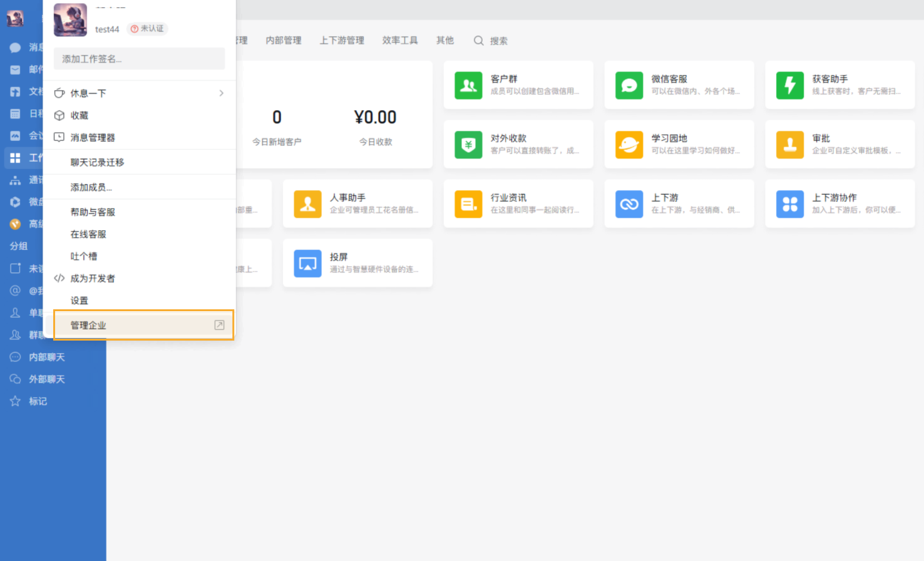Image resolution: width=924 pixels, height=561 pixels.
Task: Launch the 审批 approval app icon
Action: click(790, 144)
